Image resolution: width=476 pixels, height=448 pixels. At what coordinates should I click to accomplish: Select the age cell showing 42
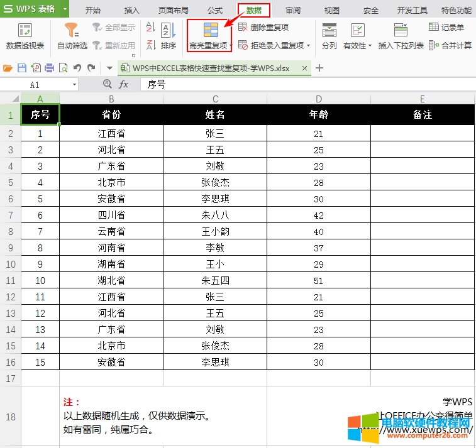tap(319, 215)
